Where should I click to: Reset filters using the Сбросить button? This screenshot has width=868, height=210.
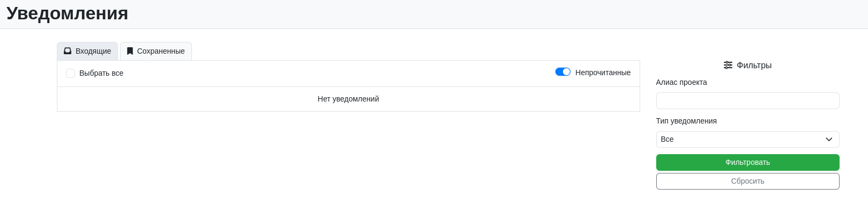[747, 181]
